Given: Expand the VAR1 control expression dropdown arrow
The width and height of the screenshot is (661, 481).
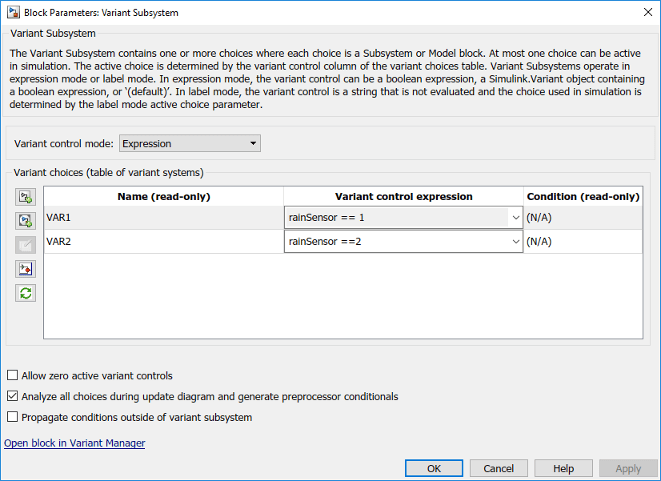Looking at the screenshot, I should pyautogui.click(x=515, y=217).
